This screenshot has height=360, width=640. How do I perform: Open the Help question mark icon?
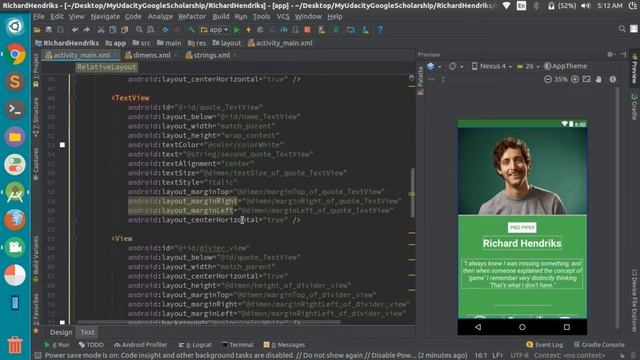tap(380, 30)
